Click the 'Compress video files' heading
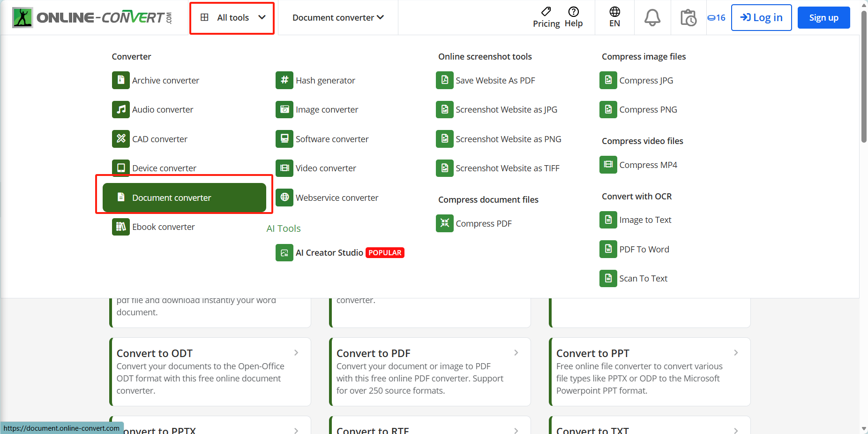868x434 pixels. click(642, 141)
